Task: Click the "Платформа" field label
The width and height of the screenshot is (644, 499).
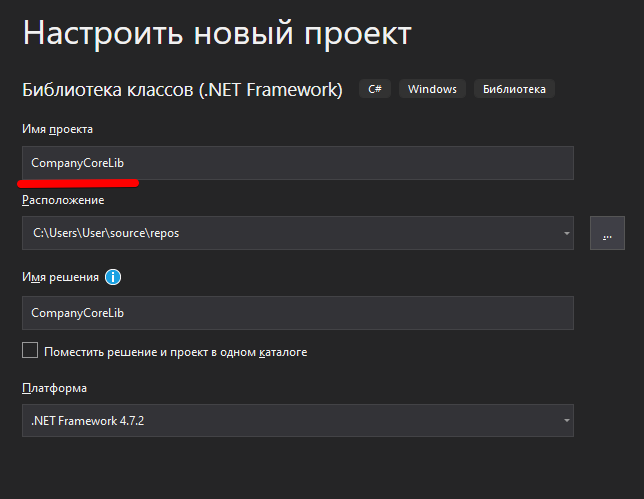Action: pyautogui.click(x=55, y=388)
